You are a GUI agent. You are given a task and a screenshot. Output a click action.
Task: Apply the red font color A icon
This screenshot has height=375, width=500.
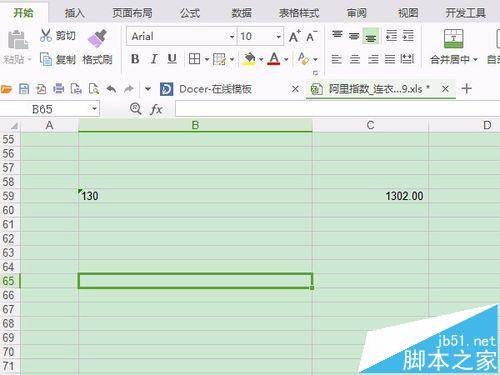[x=274, y=59]
